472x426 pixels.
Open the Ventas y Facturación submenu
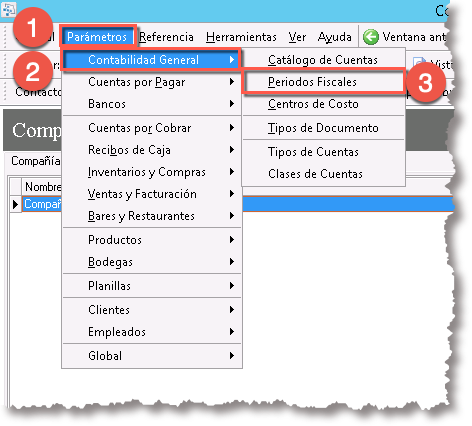point(152,194)
